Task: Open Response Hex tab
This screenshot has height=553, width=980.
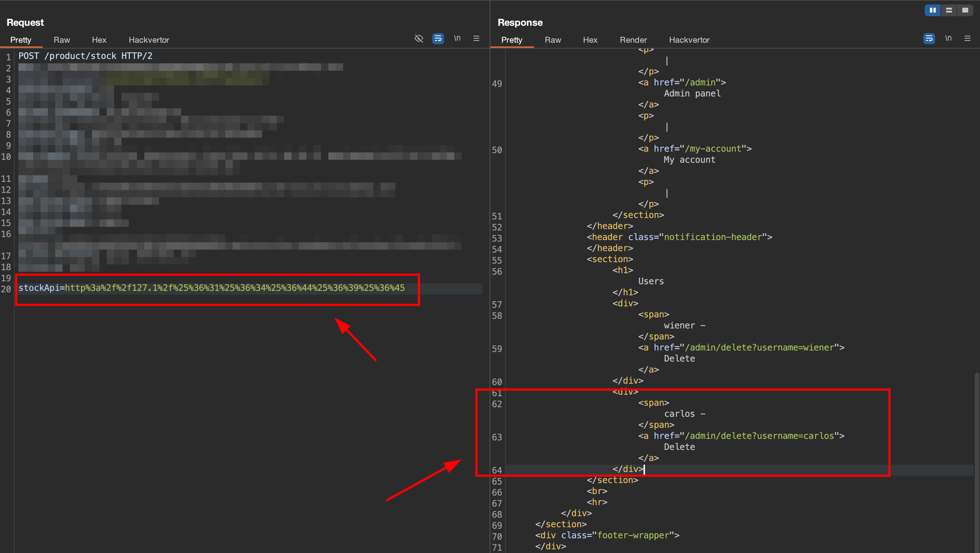Action: 590,40
